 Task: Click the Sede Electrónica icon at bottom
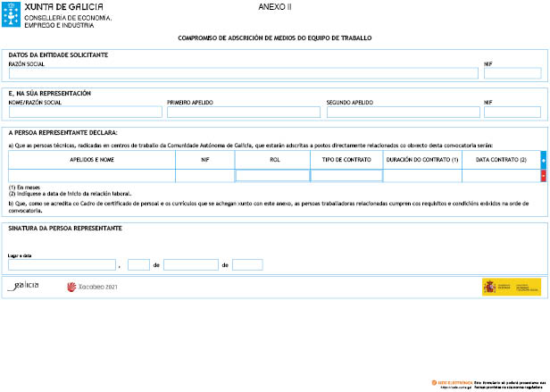[435, 382]
